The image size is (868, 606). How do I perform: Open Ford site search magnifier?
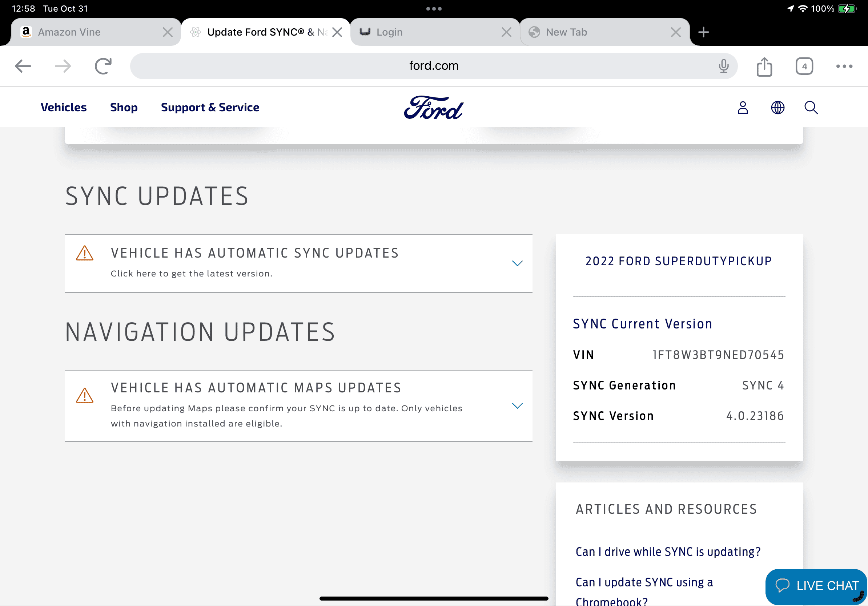(x=811, y=108)
